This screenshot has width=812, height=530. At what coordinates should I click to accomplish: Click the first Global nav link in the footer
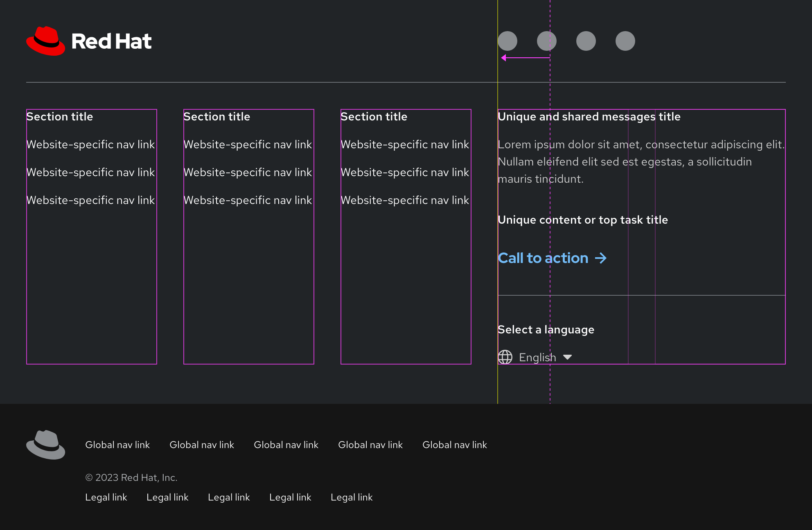[x=117, y=445]
